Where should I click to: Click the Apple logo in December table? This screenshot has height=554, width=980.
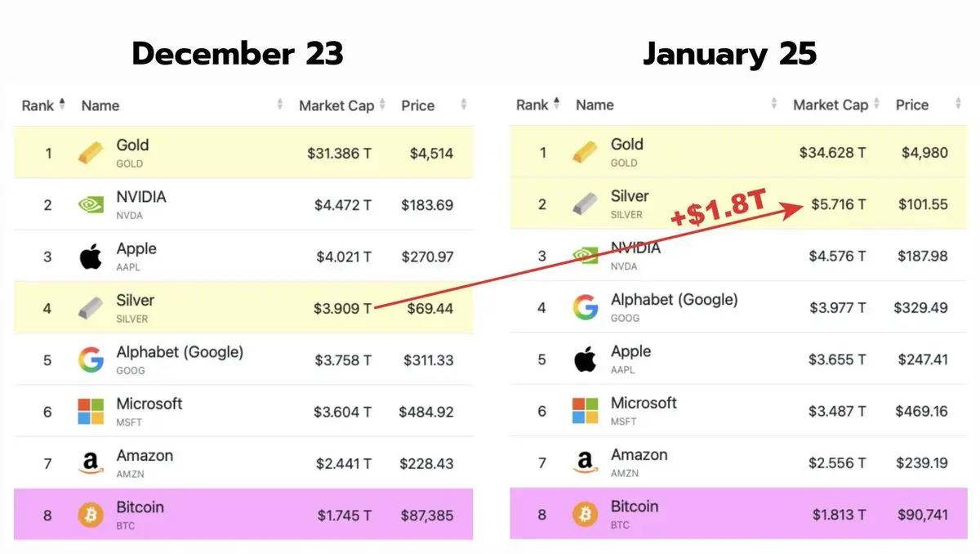90,257
